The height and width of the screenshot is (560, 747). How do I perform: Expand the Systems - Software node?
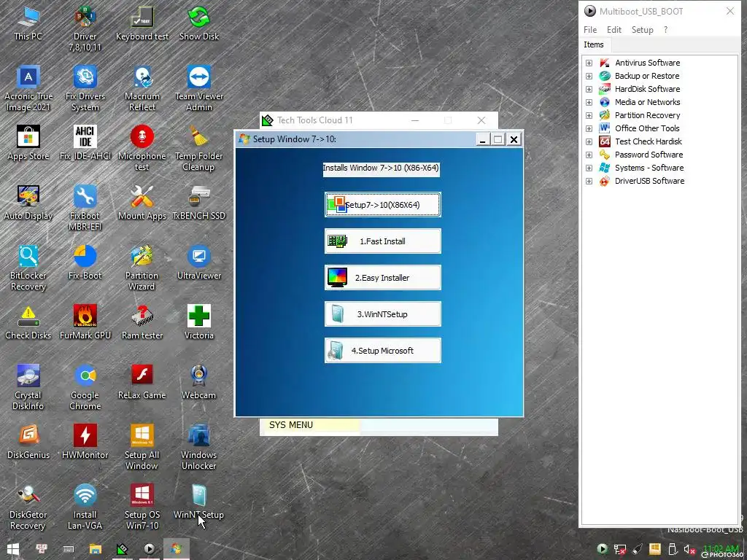click(x=589, y=168)
